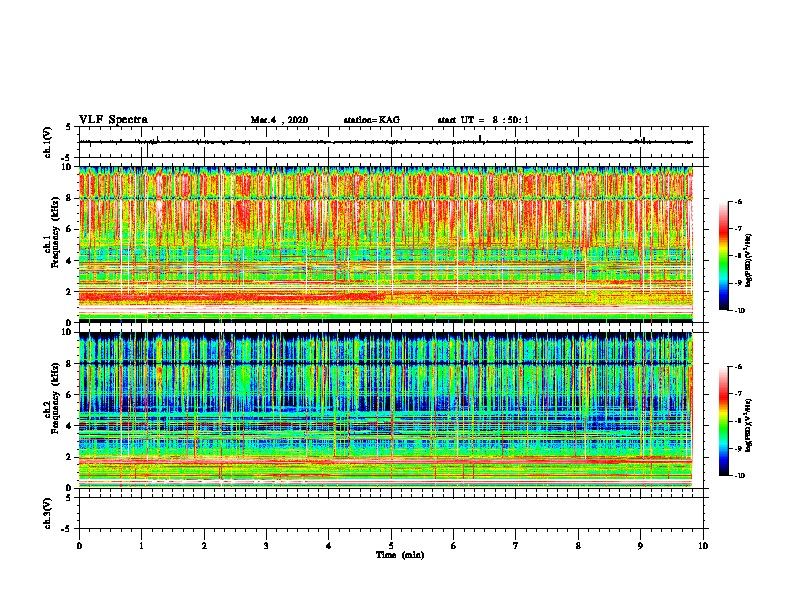
Task: Click the ch.1 voltage waveform trace
Action: pyautogui.click(x=386, y=142)
